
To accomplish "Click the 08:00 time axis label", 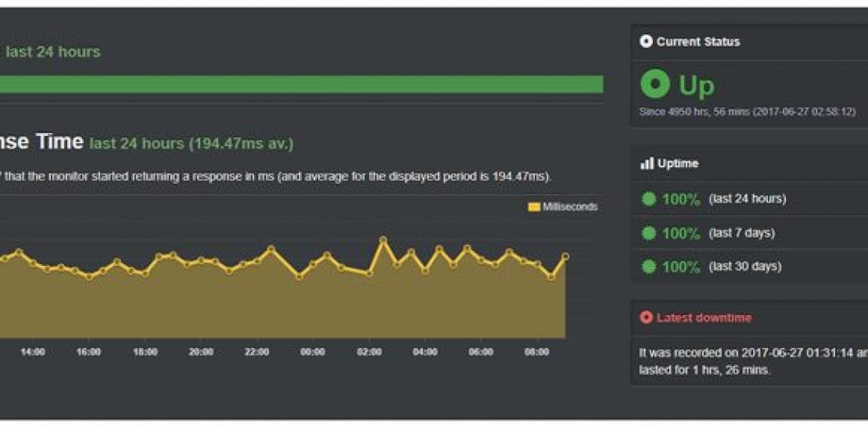I will [x=537, y=353].
